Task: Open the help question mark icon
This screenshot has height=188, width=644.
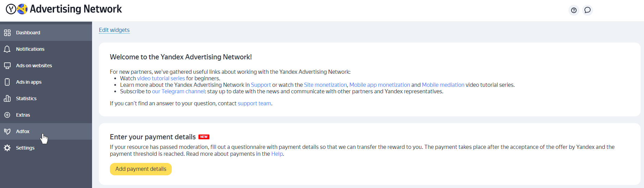Action: (574, 10)
